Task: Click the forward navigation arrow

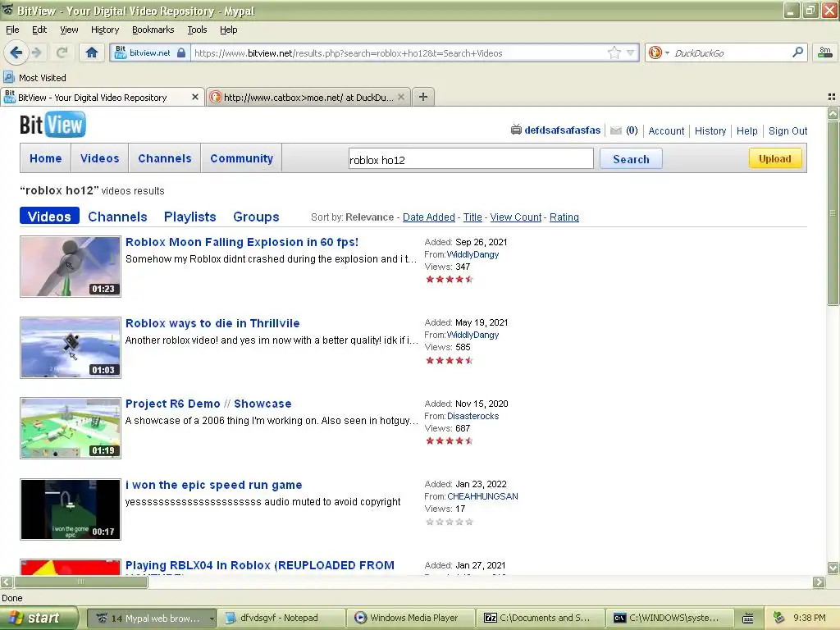Action: tap(36, 52)
